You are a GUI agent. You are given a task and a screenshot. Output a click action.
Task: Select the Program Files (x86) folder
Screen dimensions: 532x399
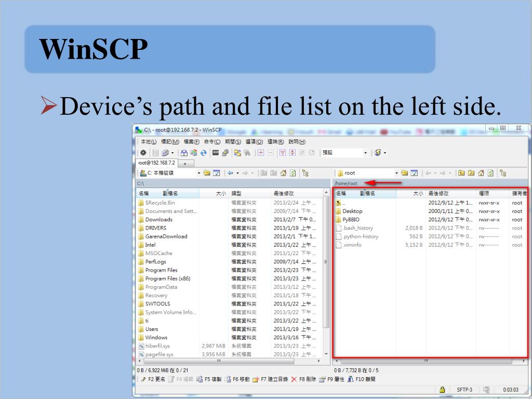coord(168,278)
